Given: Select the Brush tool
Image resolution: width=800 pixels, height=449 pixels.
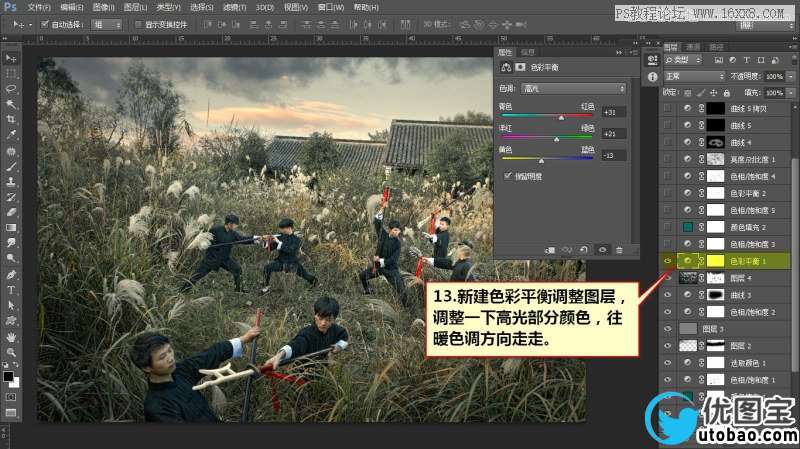Looking at the screenshot, I should [11, 167].
